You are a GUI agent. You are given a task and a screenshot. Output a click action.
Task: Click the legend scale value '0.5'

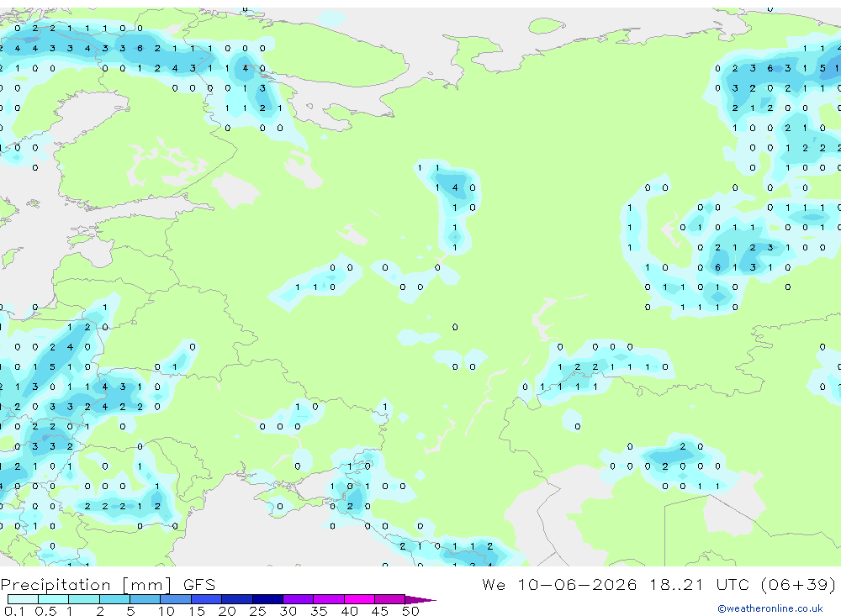click(x=45, y=611)
